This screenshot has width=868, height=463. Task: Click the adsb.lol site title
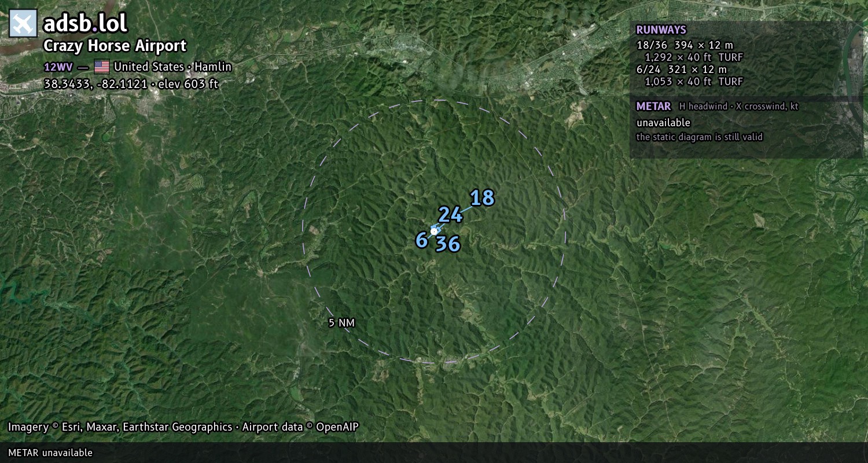(x=86, y=24)
